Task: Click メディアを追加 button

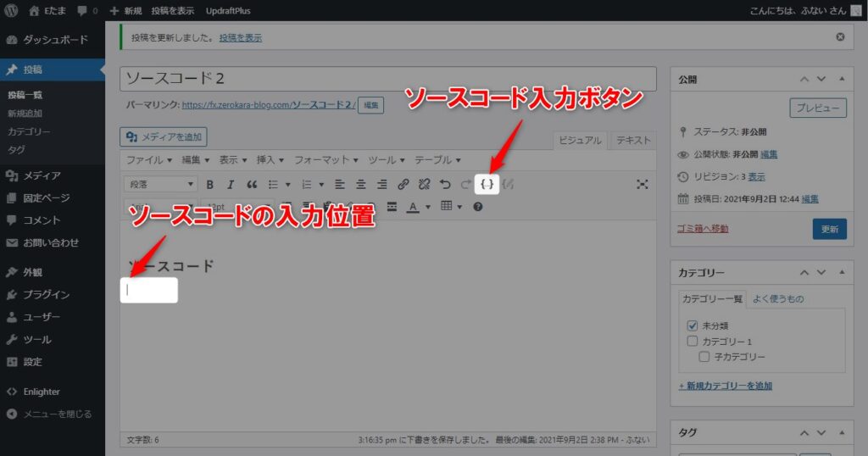Action: tap(164, 137)
